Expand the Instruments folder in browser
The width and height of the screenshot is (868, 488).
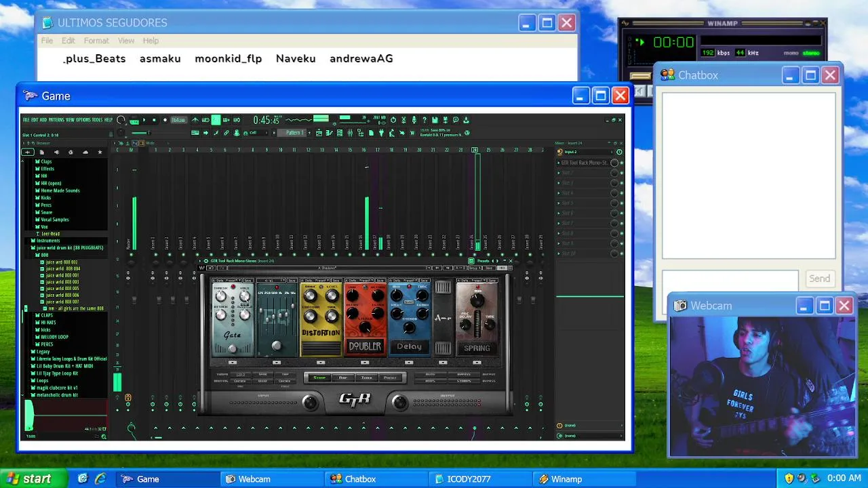pos(47,241)
